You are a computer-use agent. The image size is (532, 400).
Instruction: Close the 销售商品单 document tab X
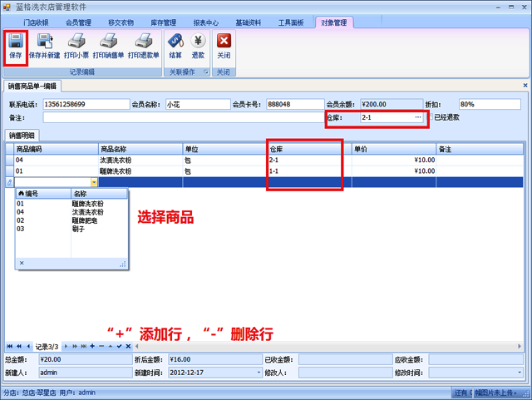point(525,85)
